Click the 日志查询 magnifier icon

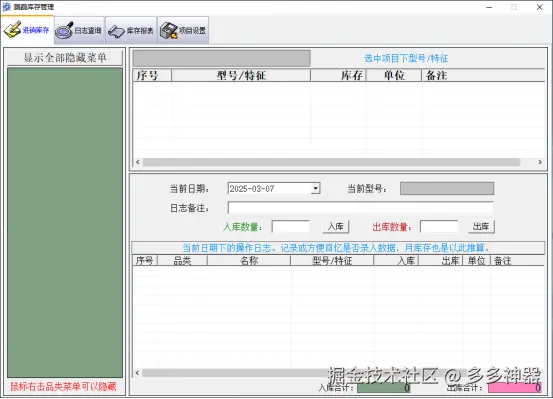tap(64, 30)
